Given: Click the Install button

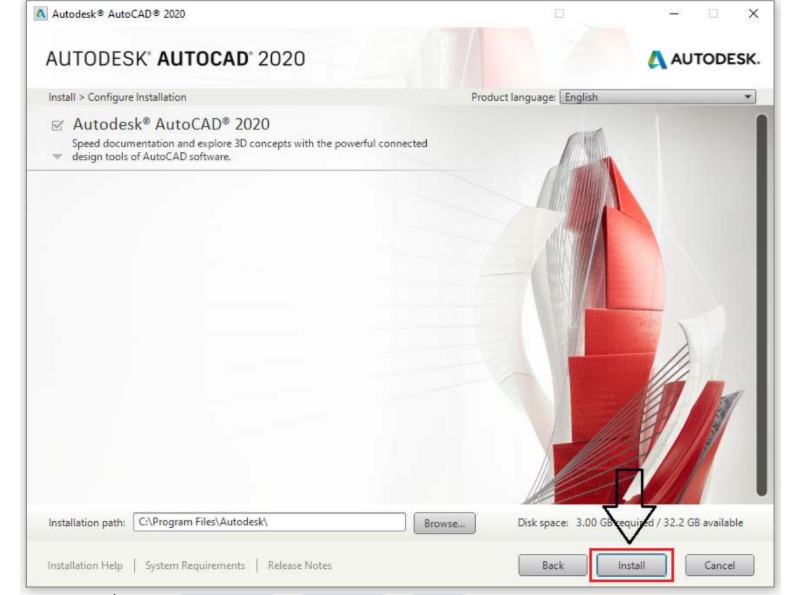Looking at the screenshot, I should [632, 565].
